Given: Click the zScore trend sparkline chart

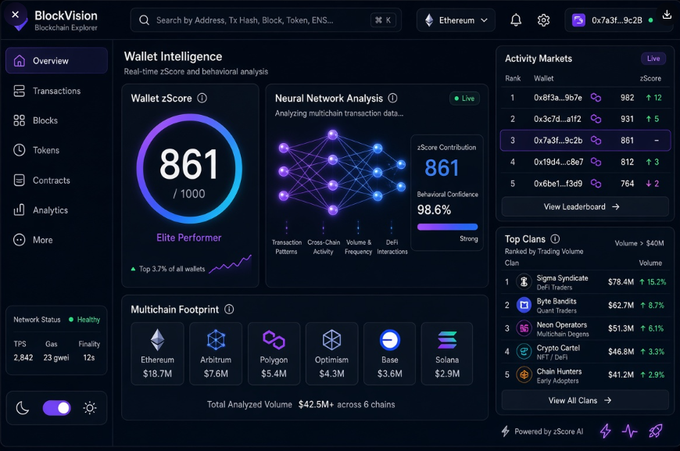Looking at the screenshot, I should point(230,265).
